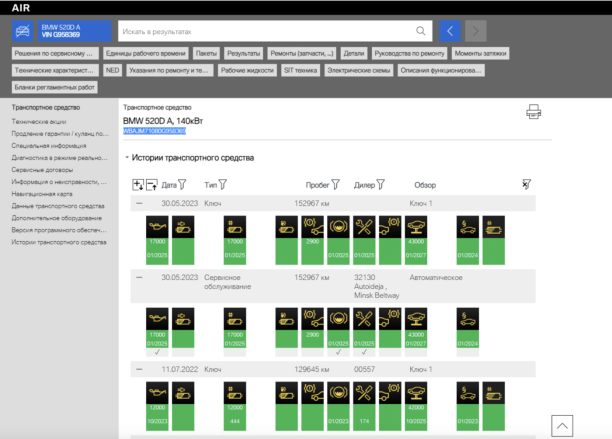
Task: Collapse the 11.07.2022 Ключ entry
Action: pyautogui.click(x=139, y=369)
